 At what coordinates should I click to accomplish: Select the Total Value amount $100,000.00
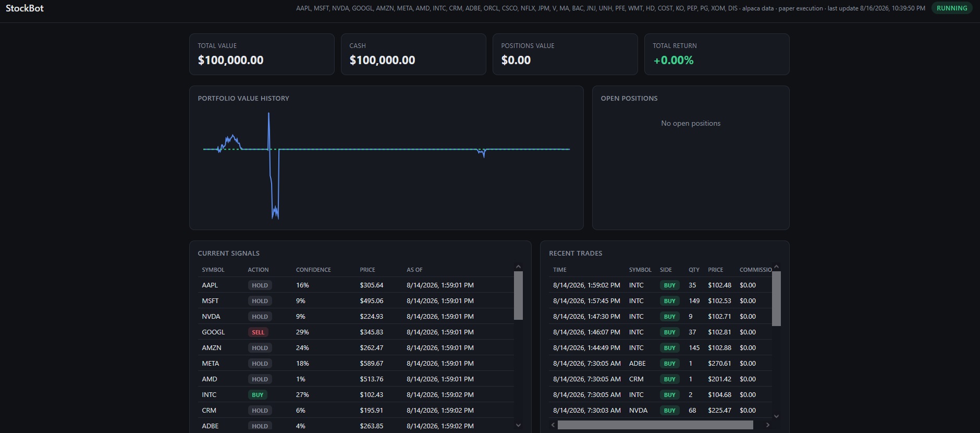230,60
